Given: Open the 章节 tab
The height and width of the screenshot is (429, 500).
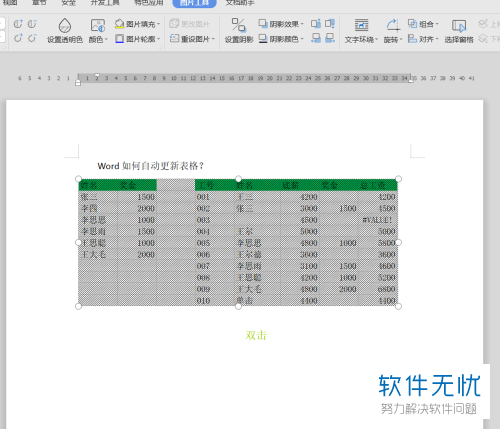Looking at the screenshot, I should [39, 3].
